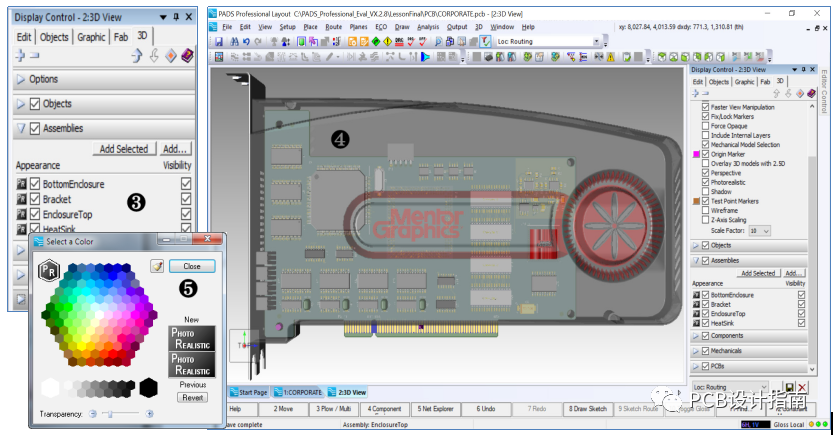Click the DRC icon in toolbar

[399, 41]
